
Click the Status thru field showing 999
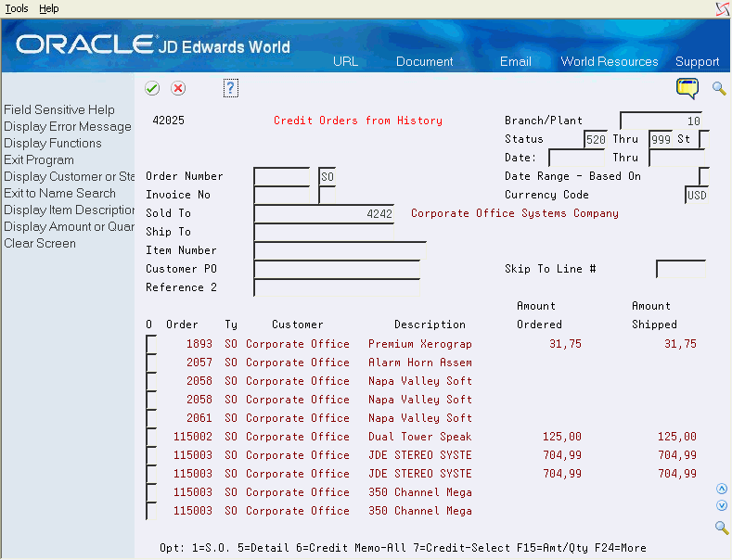[x=661, y=139]
